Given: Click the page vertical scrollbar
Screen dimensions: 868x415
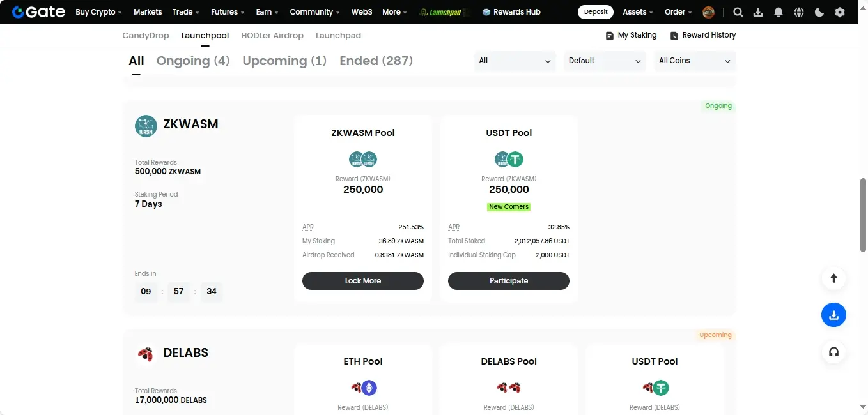Looking at the screenshot, I should point(863,216).
